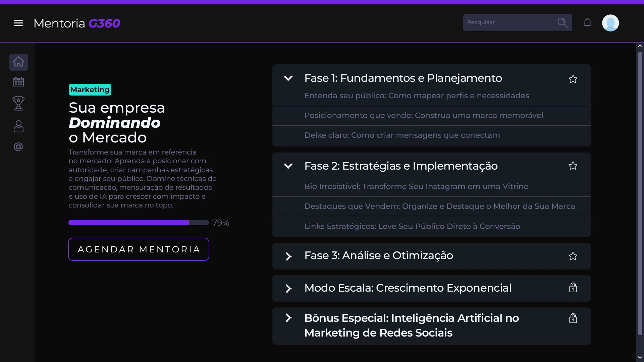
Task: Click the vertical scrollbar thumb
Action: [x=640, y=193]
